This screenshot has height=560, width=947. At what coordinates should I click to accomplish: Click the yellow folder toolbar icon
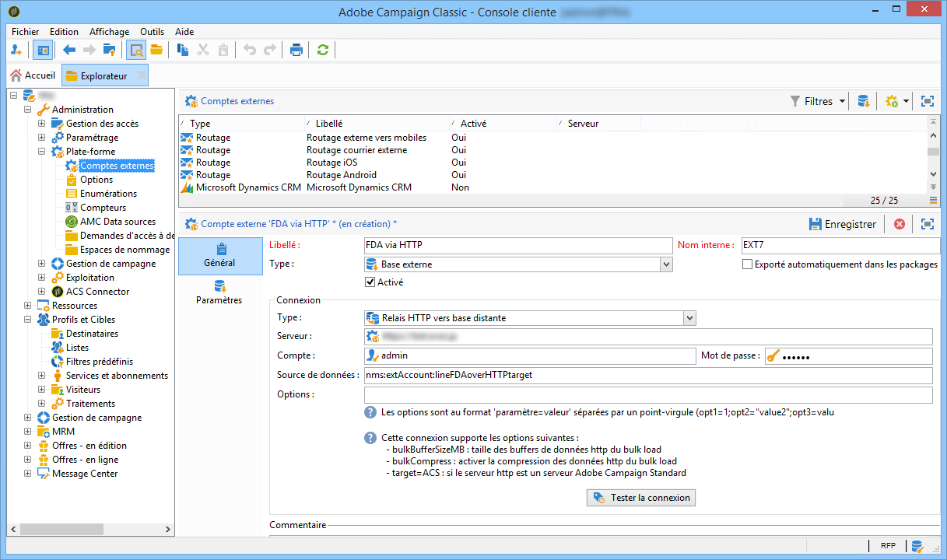coord(156,50)
